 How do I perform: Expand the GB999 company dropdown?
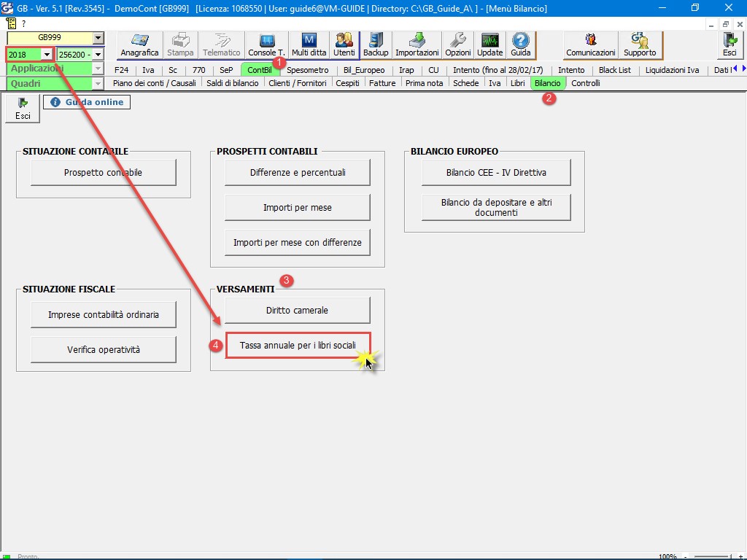pyautogui.click(x=98, y=38)
